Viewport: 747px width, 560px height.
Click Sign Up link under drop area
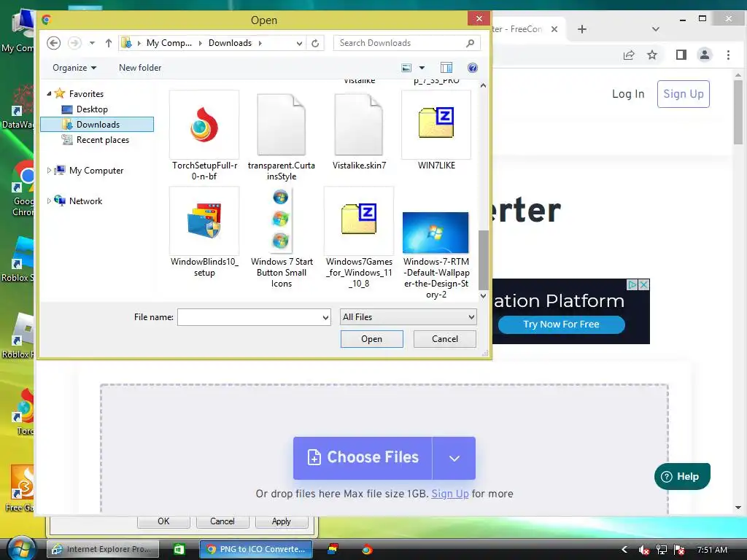tap(449, 494)
